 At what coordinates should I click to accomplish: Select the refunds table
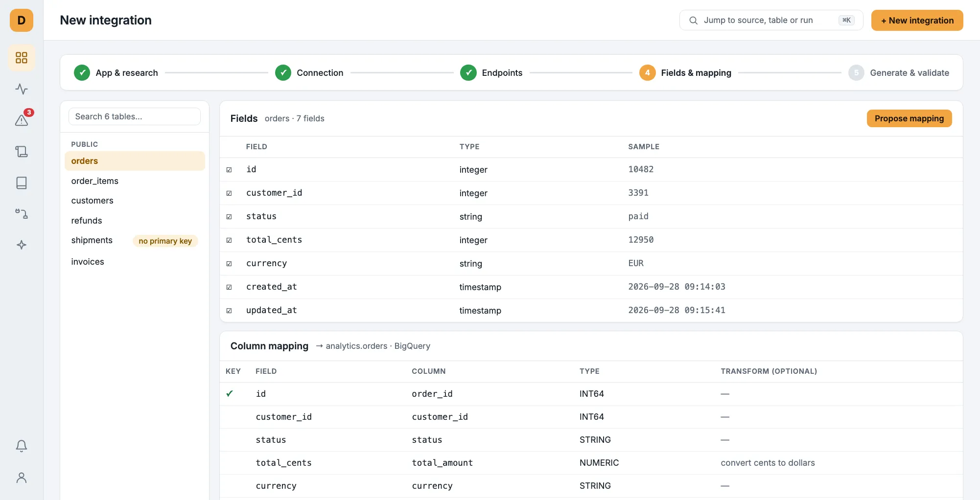[x=135, y=221]
